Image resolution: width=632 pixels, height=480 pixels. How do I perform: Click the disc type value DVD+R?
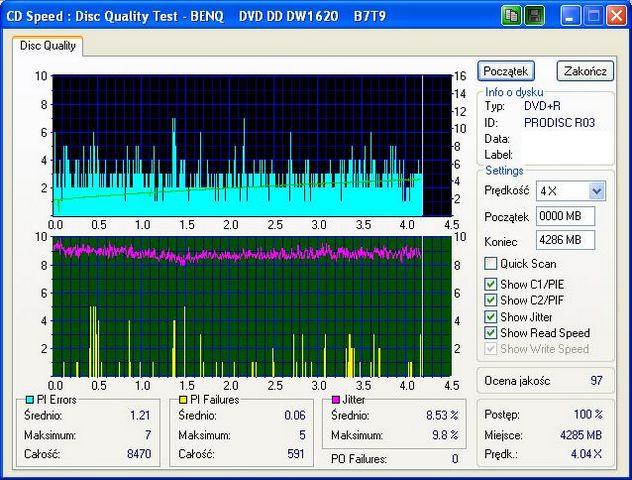point(542,106)
